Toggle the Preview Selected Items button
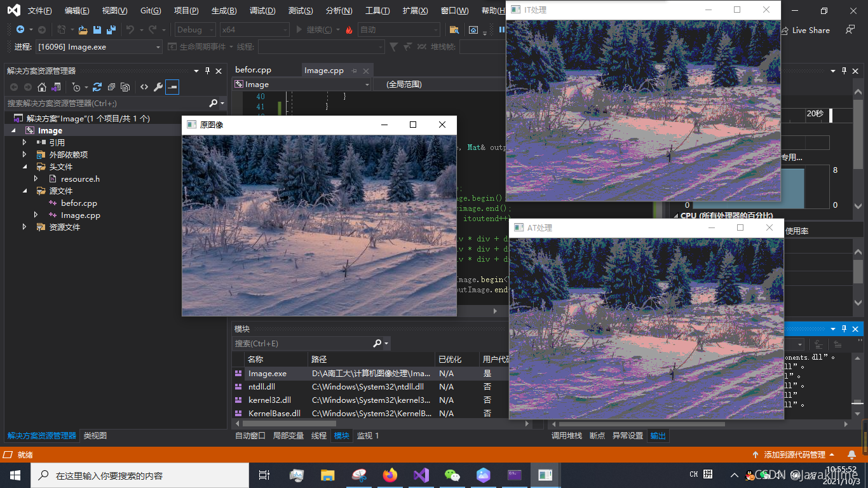Screen dimensions: 868x488 (x=172, y=87)
